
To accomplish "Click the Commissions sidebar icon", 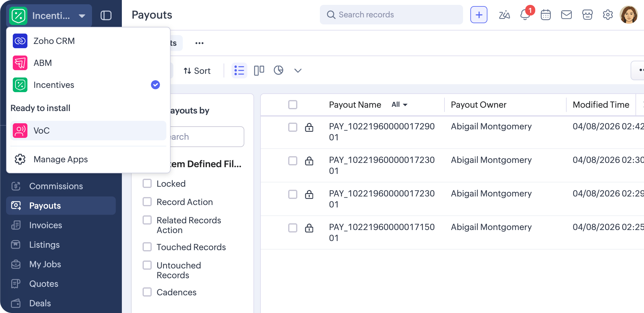I will coord(16,186).
